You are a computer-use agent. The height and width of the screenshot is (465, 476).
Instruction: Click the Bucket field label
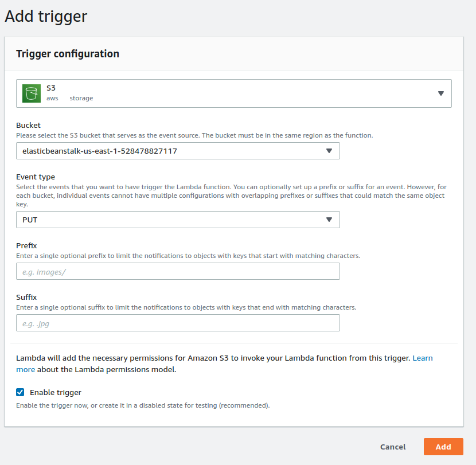(x=29, y=125)
